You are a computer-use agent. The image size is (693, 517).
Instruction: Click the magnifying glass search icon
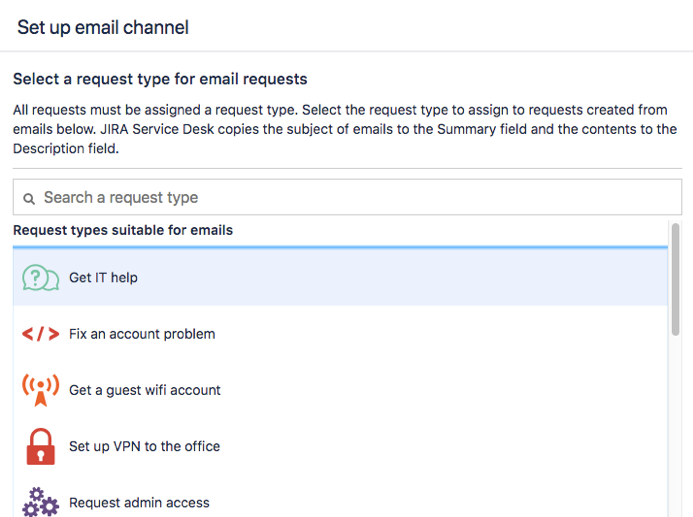(29, 199)
